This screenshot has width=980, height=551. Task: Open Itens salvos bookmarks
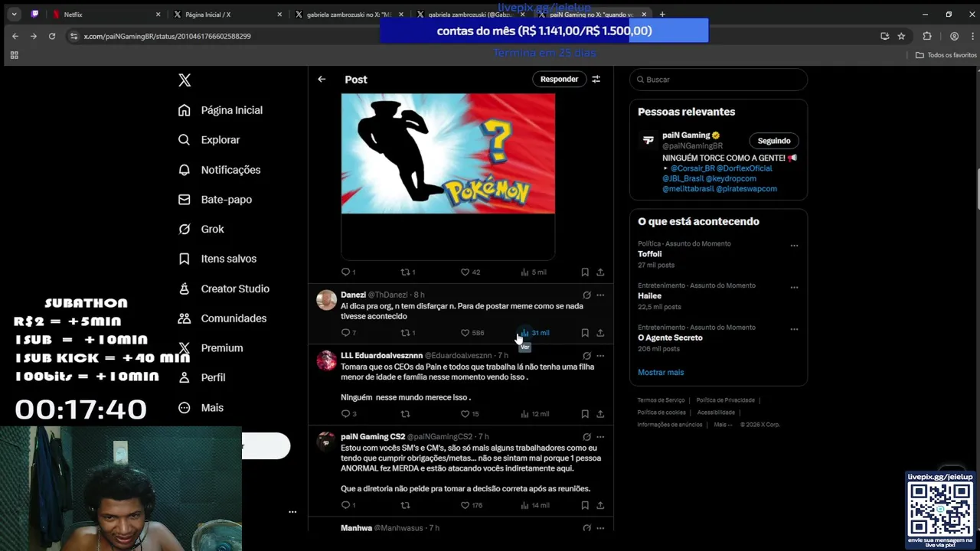pos(217,259)
